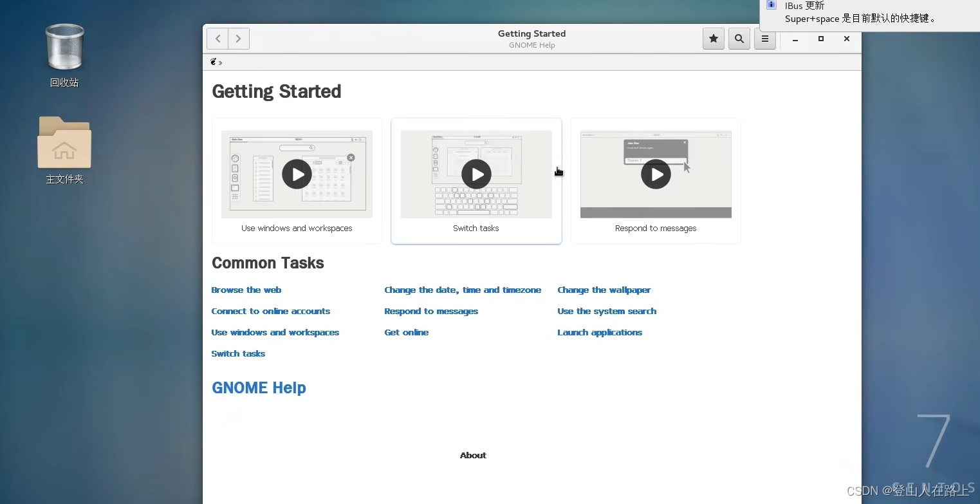Open the Use windows and workspaces caption
Viewport: 980px width, 504px height.
(x=297, y=228)
